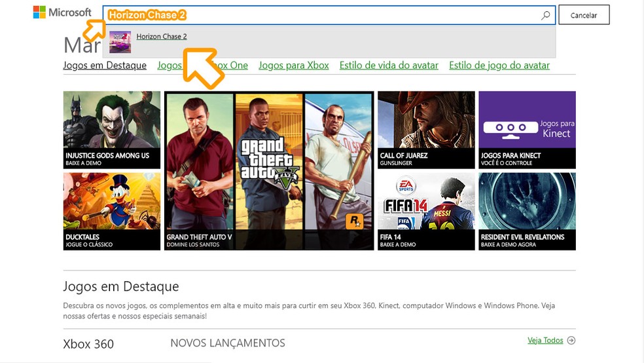Open the Jogos para Xbox tab

pos(294,66)
